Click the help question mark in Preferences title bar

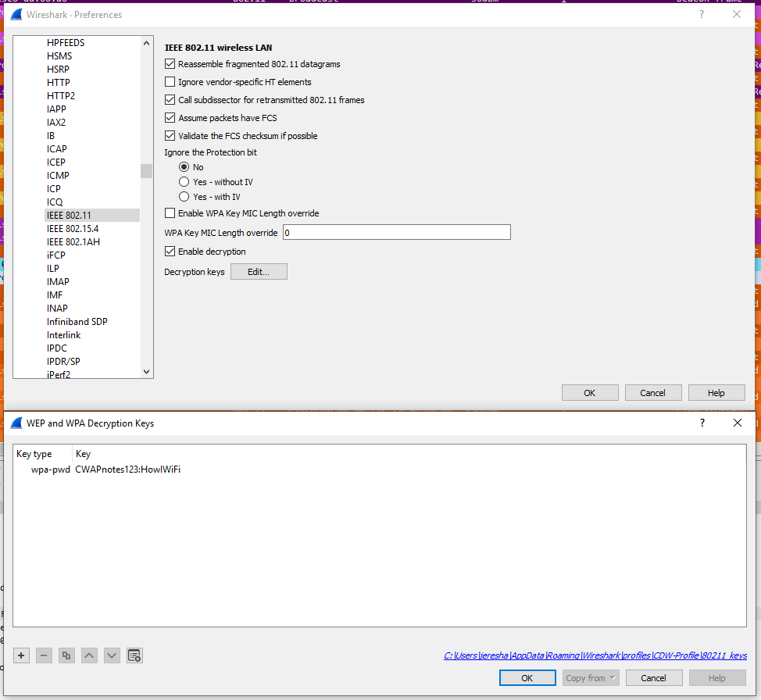point(701,14)
